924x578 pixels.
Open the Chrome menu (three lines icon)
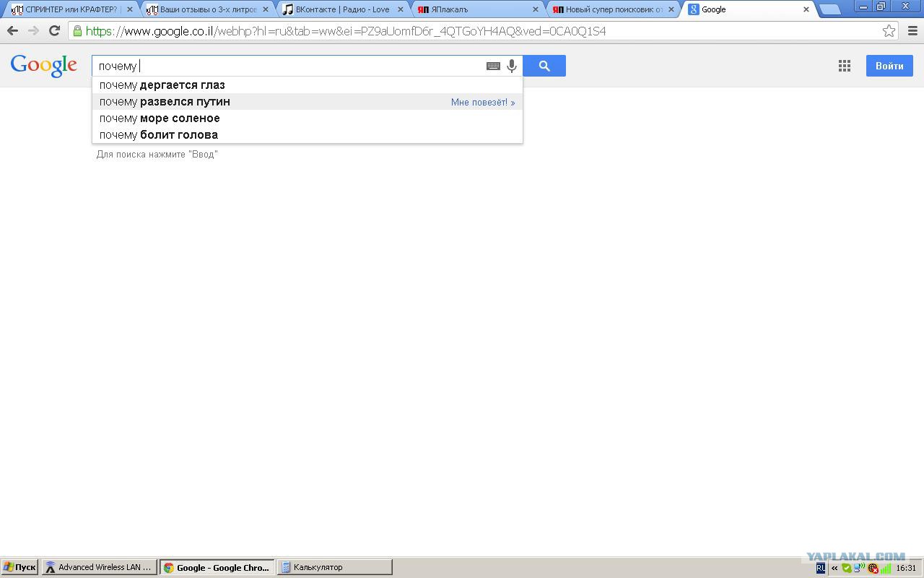pos(912,31)
